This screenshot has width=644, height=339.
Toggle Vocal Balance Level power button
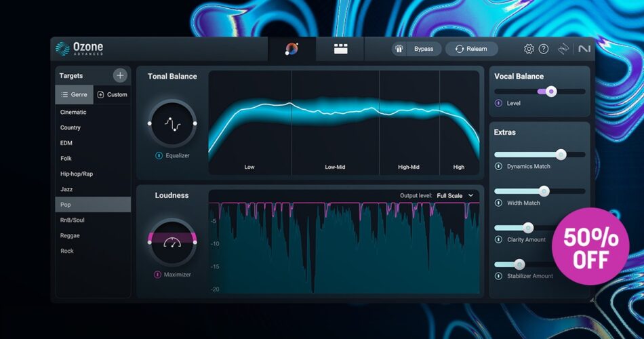click(x=498, y=103)
